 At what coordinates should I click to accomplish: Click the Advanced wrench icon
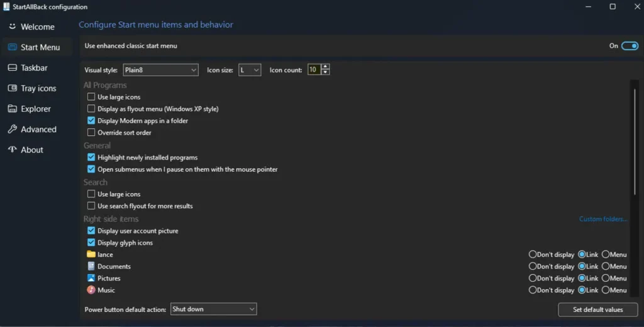point(12,130)
